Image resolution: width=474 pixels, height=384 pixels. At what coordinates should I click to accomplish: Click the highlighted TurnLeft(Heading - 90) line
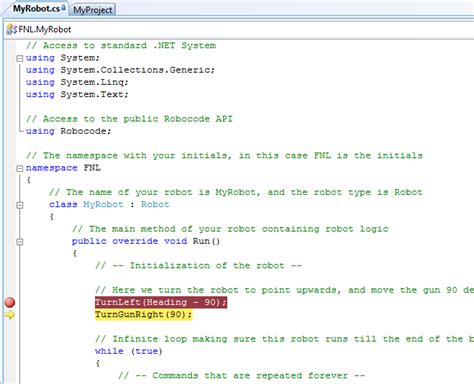[x=161, y=302]
